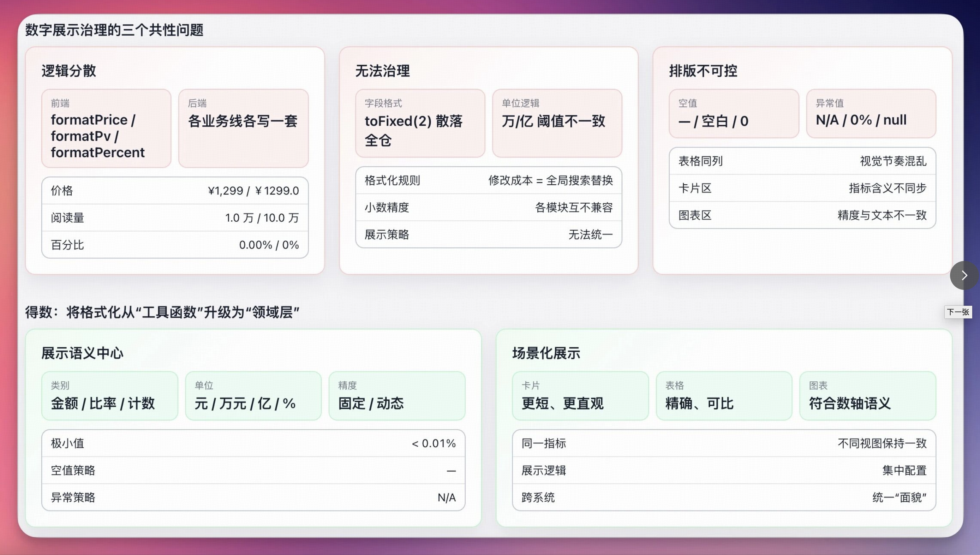Expand the 无法治理 panel
The height and width of the screenshot is (555, 980).
(x=383, y=71)
